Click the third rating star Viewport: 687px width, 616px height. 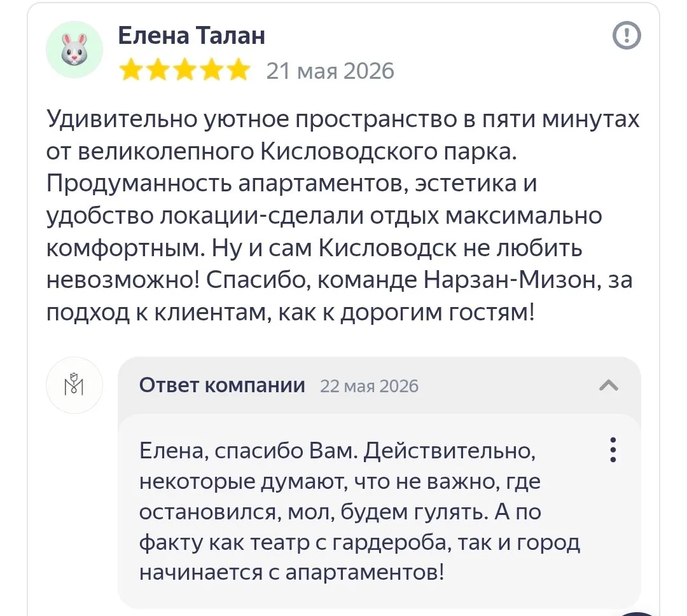[x=184, y=70]
